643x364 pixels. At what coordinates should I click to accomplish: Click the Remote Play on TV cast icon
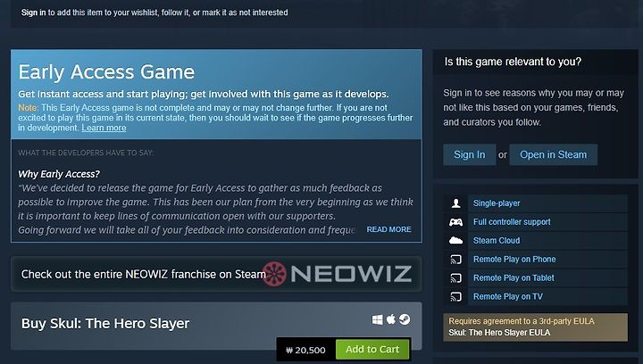pyautogui.click(x=455, y=296)
